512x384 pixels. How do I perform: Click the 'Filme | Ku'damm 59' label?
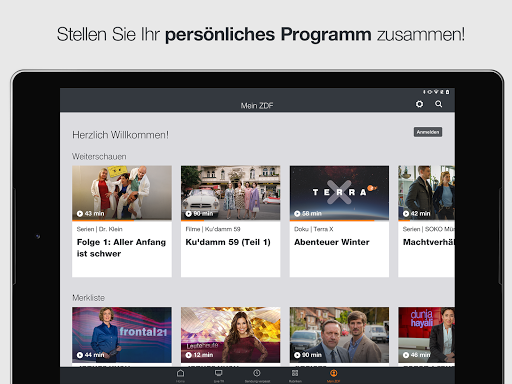tap(213, 229)
